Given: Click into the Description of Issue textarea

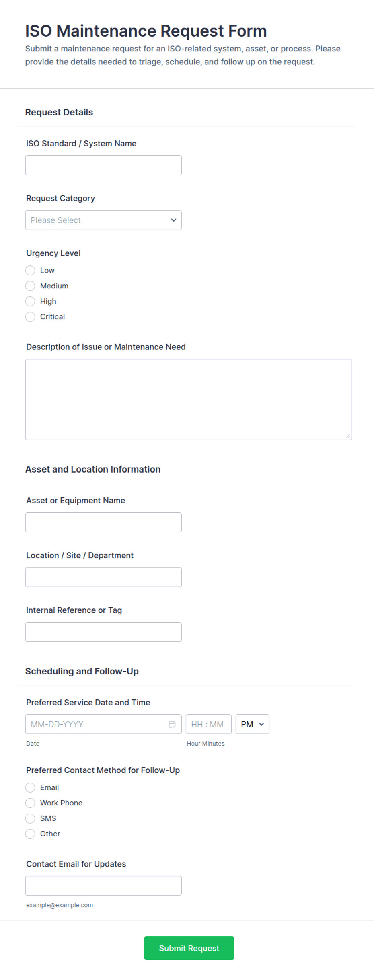Looking at the screenshot, I should point(189,399).
